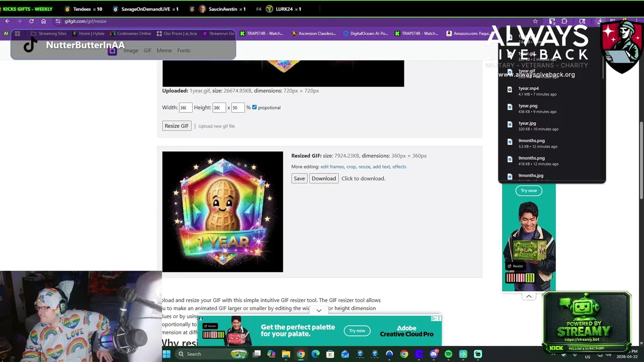Viewport: 644px width, 362px height.
Task: Open the effects link
Action: point(399,167)
